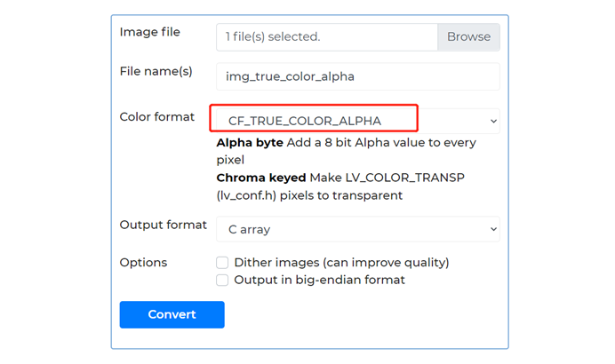615x364 pixels.
Task: Click the 'Color format' label
Action: pyautogui.click(x=156, y=117)
